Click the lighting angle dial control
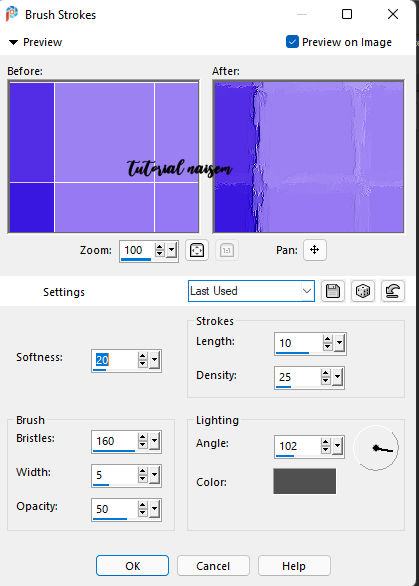419x586 pixels. (x=376, y=448)
